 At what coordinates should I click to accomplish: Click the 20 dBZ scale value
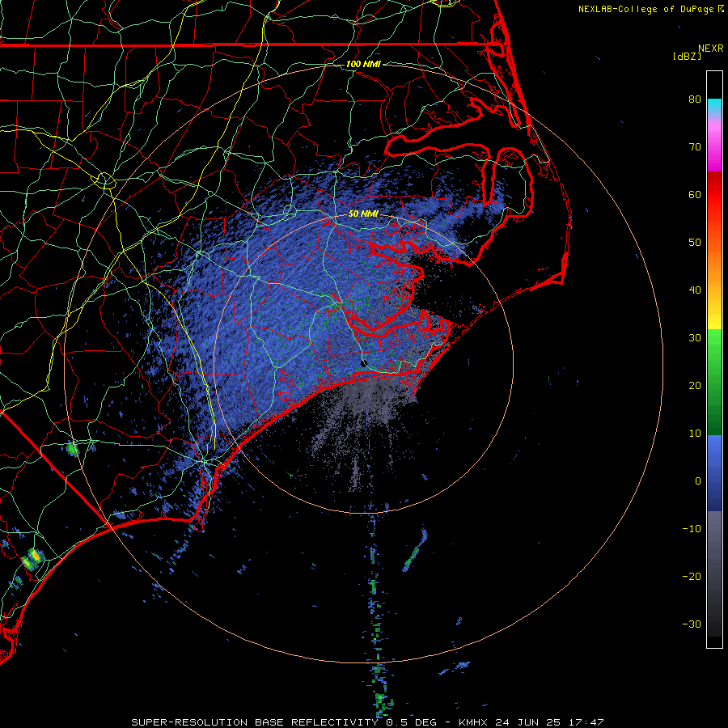click(695, 385)
